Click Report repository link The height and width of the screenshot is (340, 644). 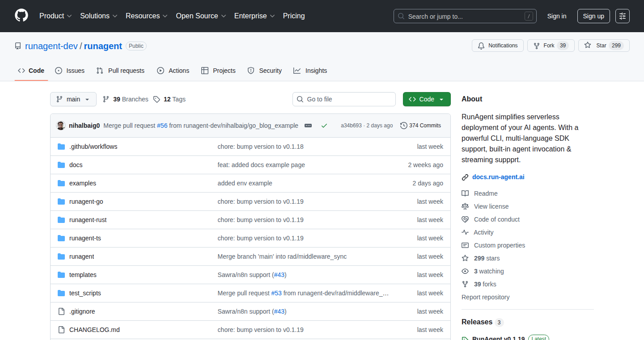[x=486, y=297]
